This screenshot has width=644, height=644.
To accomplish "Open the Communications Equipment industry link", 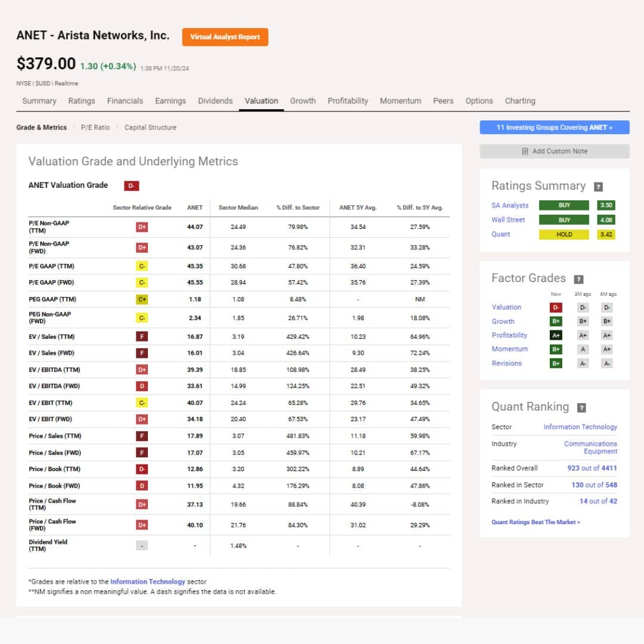I will tap(590, 447).
